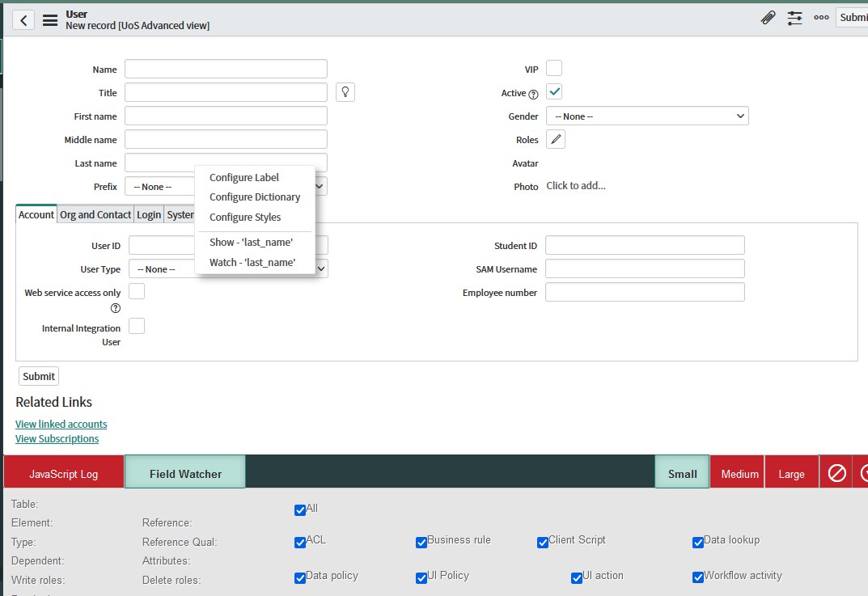Image resolution: width=868 pixels, height=596 pixels.
Task: Open the attachments paperclip icon
Action: point(768,17)
